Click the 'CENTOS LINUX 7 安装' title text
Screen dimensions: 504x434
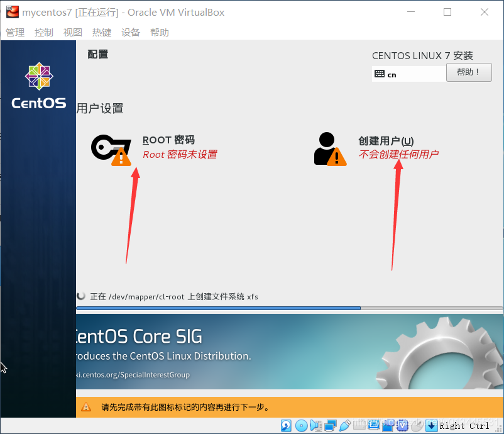(422, 55)
